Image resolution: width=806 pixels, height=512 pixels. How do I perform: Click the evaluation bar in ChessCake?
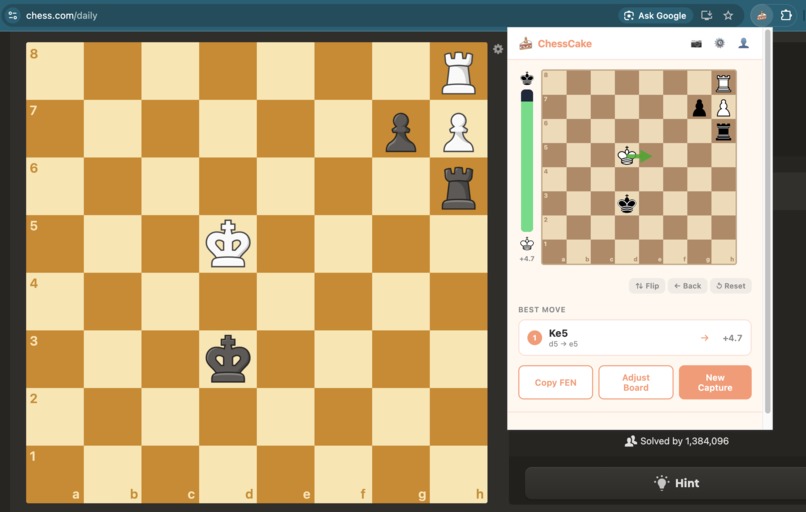(527, 161)
